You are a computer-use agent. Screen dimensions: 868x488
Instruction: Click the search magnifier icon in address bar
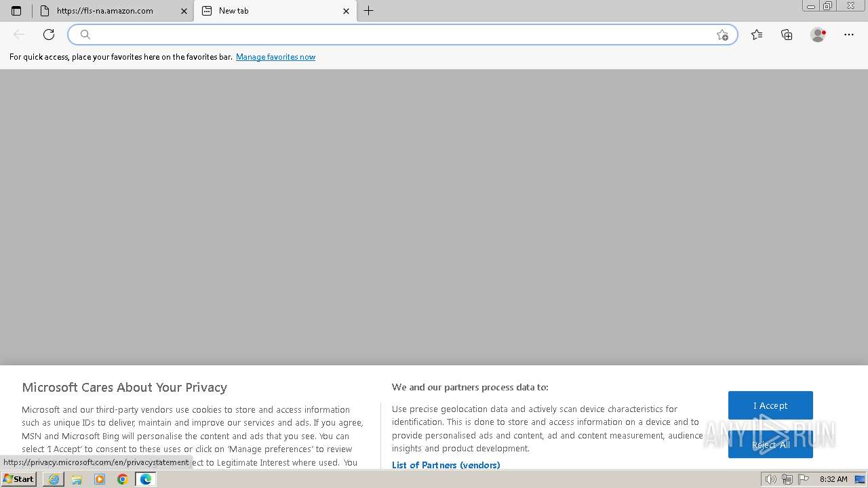point(85,35)
